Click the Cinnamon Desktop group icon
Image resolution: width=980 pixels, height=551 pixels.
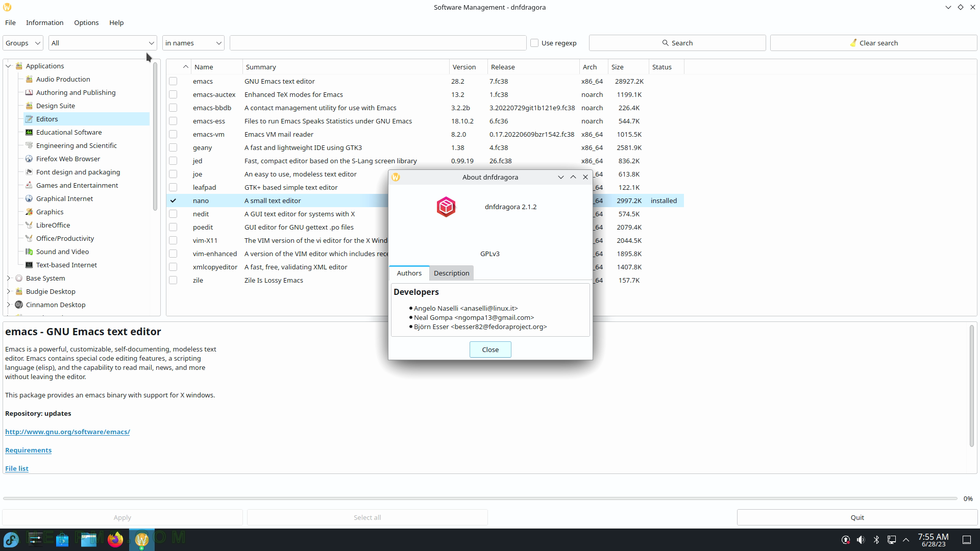[19, 305]
